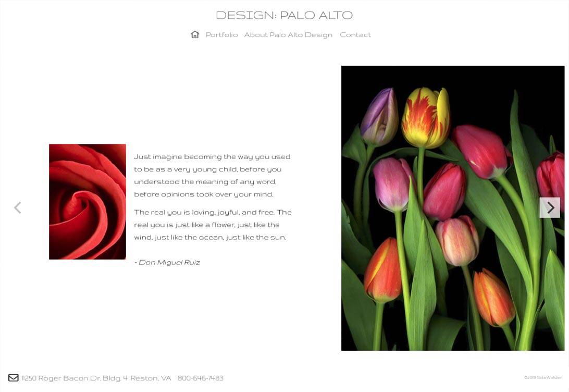Viewport: 569px width, 392px height.
Task: Open the ©2019 SiteWelder credit link
Action: pos(543,377)
